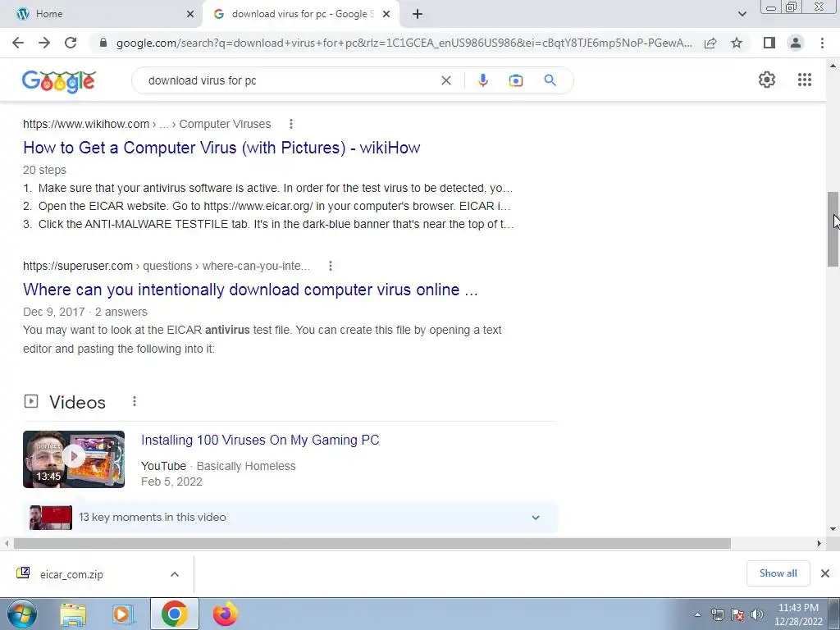
Task: Click the vertical scrollbar thumb
Action: (x=833, y=230)
